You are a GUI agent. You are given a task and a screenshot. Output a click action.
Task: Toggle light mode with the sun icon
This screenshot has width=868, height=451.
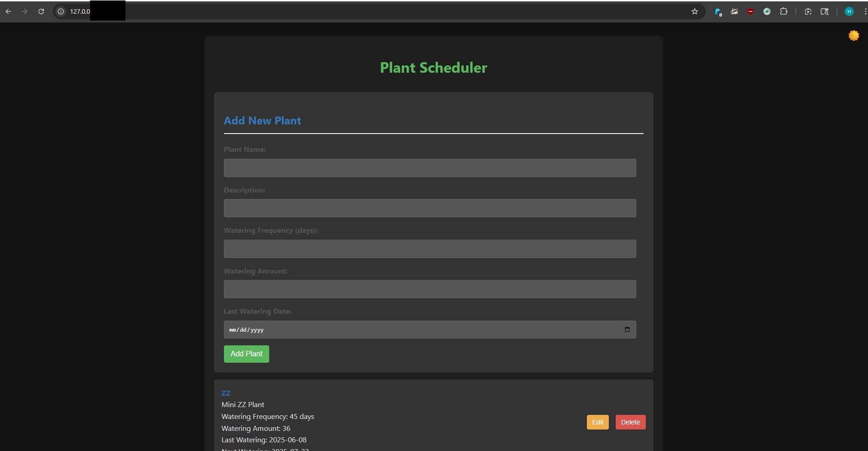coord(853,36)
